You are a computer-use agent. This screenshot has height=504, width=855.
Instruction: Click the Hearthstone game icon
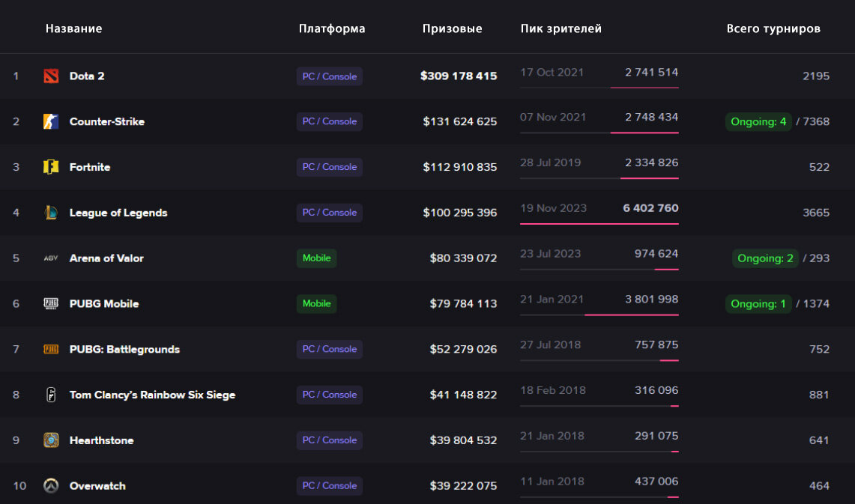click(x=51, y=440)
